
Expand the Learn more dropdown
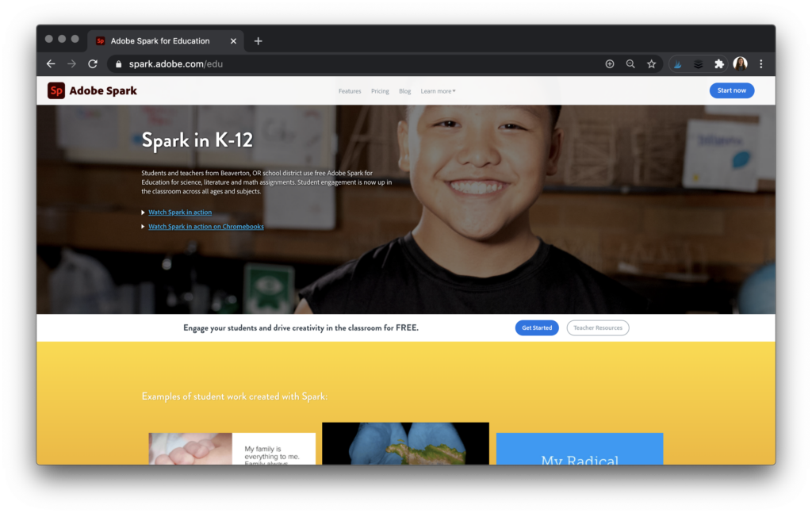point(438,91)
